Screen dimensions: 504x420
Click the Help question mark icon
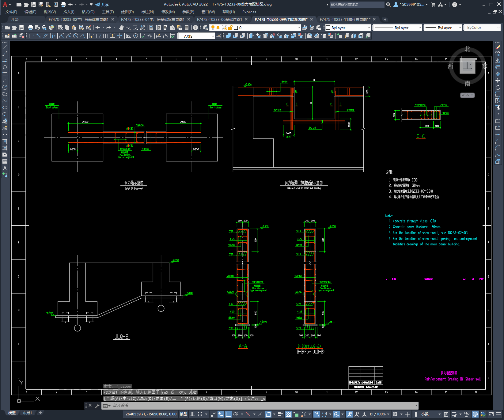195,28
